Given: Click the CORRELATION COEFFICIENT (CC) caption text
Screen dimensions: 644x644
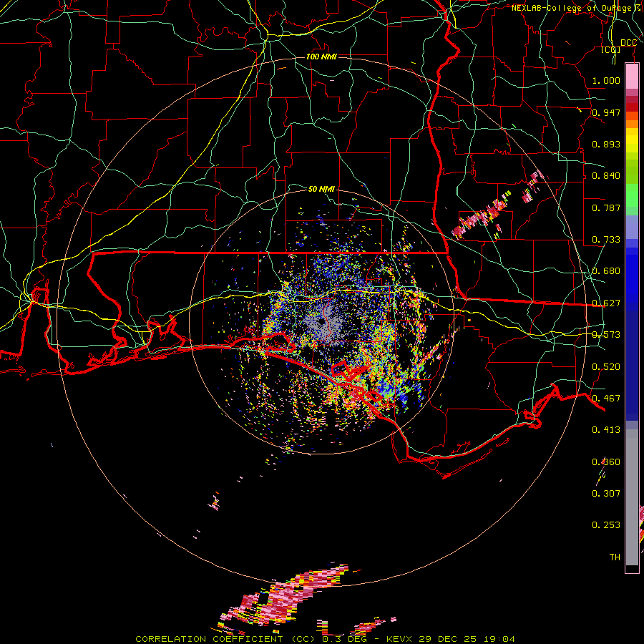Looking at the screenshot, I should tap(225, 639).
